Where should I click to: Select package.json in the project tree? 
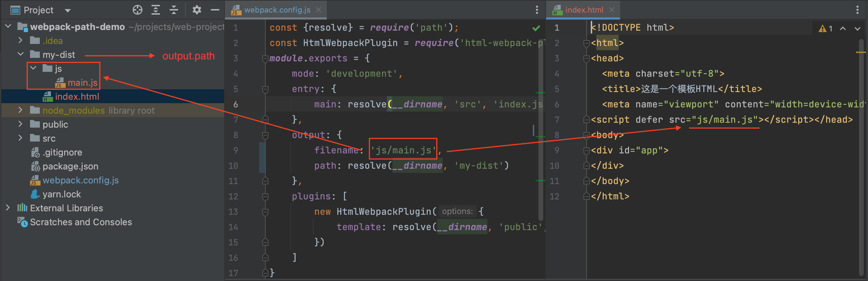coord(70,166)
